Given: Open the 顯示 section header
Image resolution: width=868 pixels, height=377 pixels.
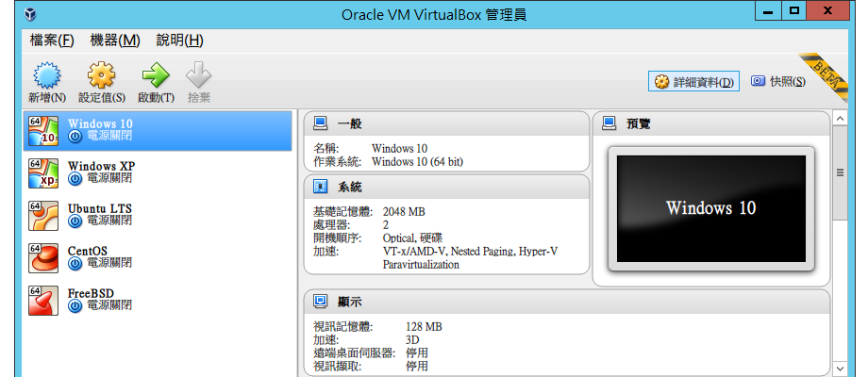Looking at the screenshot, I should click(x=567, y=302).
